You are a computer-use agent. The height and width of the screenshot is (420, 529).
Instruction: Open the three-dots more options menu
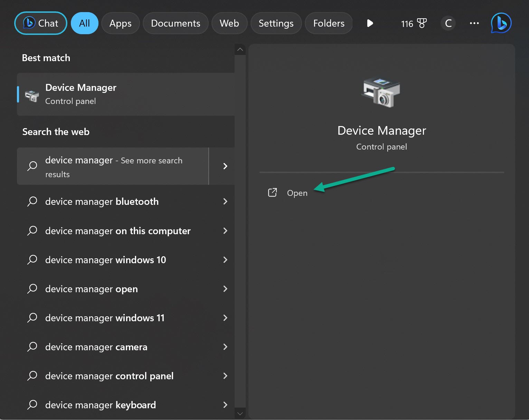coord(474,23)
